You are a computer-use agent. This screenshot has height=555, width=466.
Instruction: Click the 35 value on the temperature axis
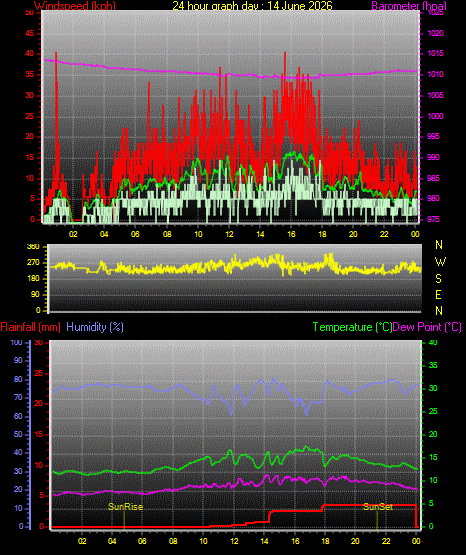[x=433, y=365]
